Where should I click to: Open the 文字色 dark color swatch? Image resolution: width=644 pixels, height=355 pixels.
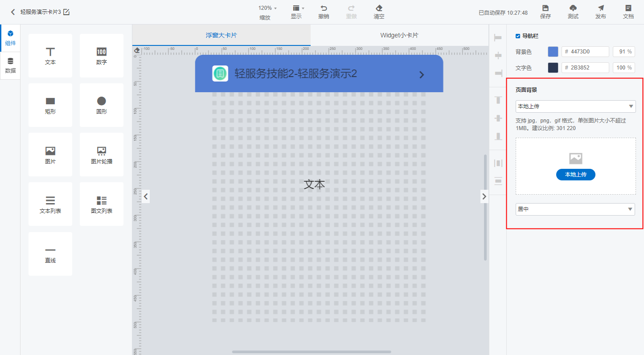pos(553,68)
